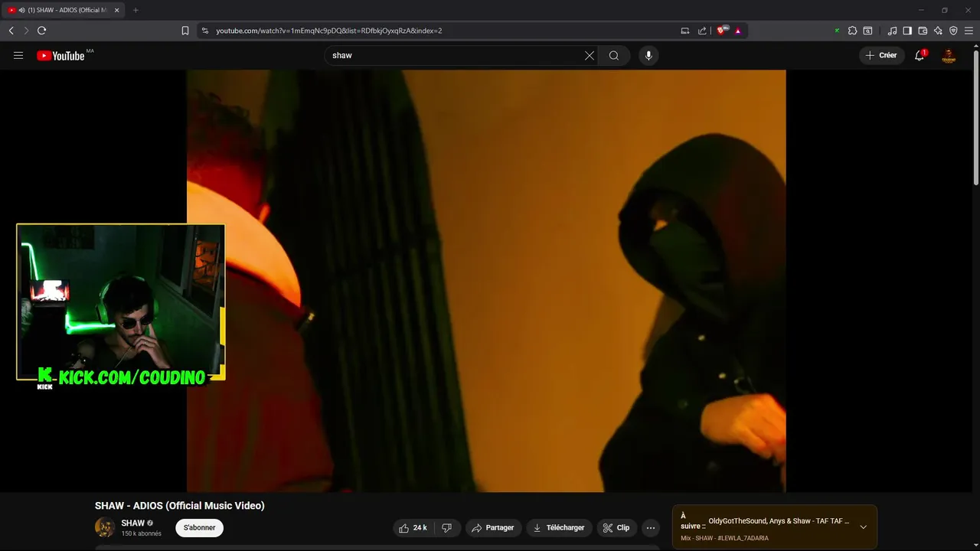
Task: Click the Mix - SHAW - #LEWLA_7ADARIA text
Action: click(724, 538)
